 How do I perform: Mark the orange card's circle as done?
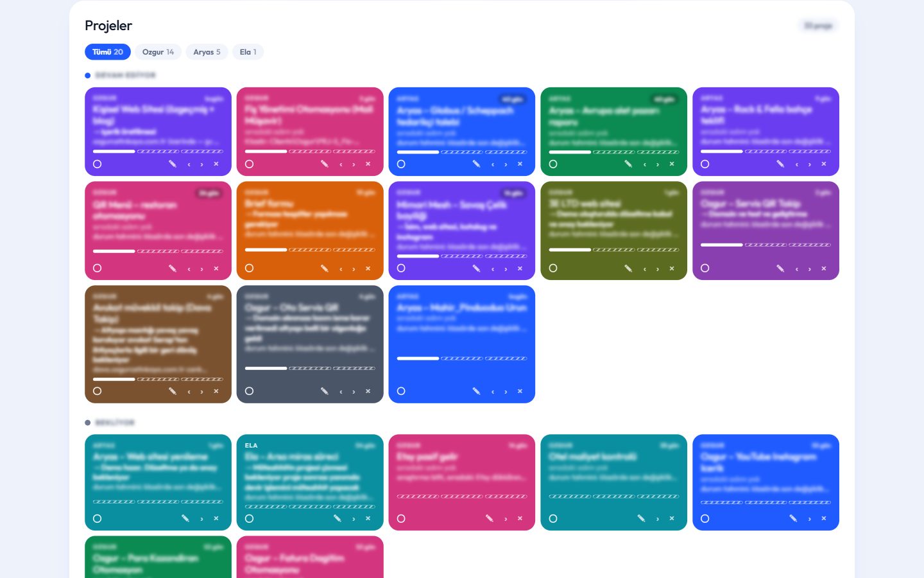[x=250, y=268]
